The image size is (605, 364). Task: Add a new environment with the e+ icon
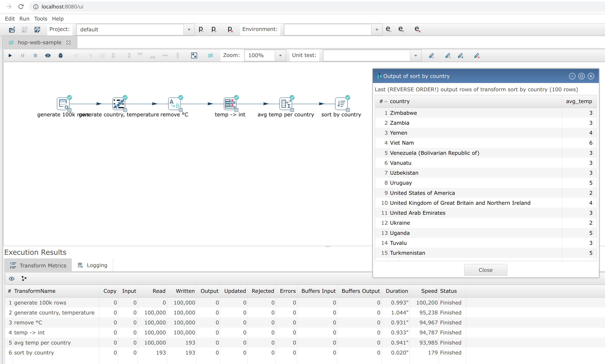click(401, 29)
